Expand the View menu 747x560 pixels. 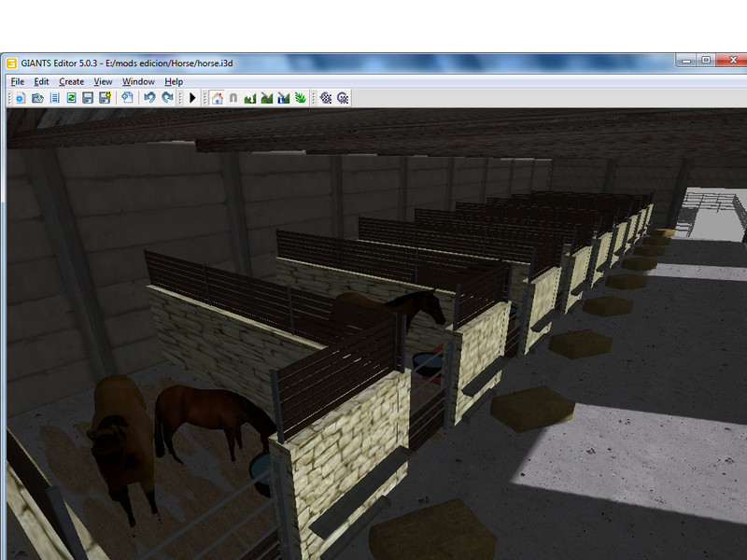(x=103, y=81)
